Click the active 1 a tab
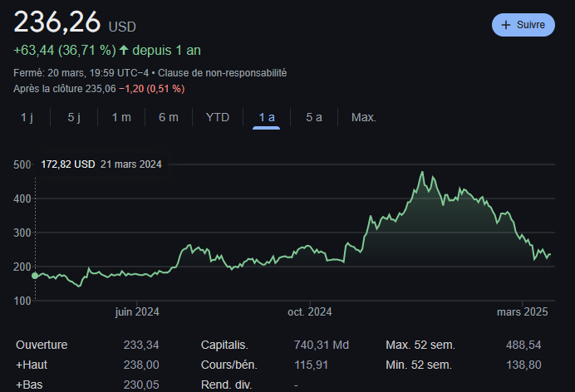 267,117
